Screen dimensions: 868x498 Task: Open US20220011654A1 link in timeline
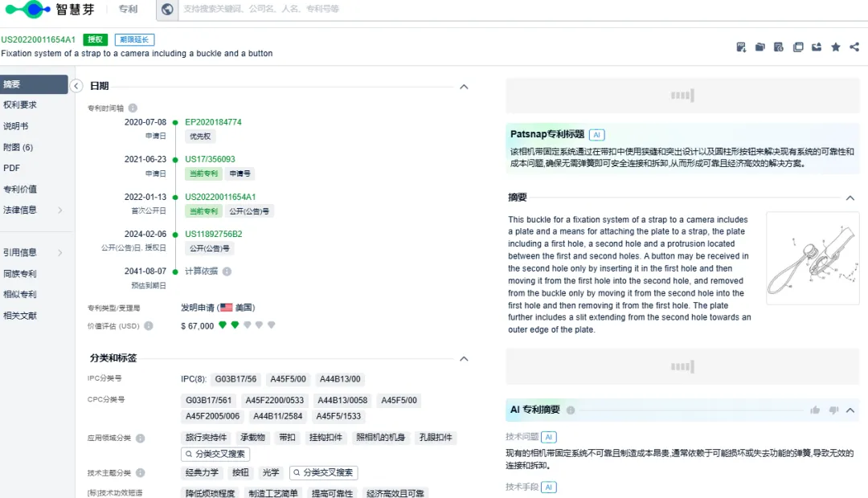click(x=220, y=197)
